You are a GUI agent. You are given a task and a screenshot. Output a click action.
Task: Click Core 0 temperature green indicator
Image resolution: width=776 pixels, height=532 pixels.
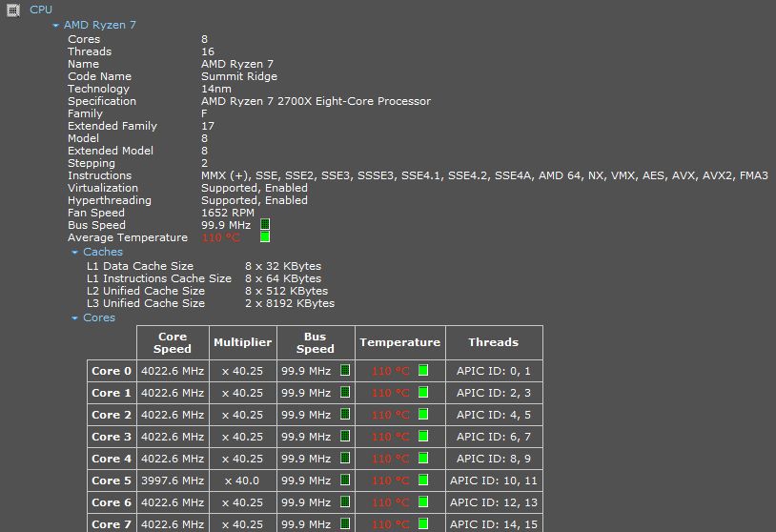tap(423, 370)
